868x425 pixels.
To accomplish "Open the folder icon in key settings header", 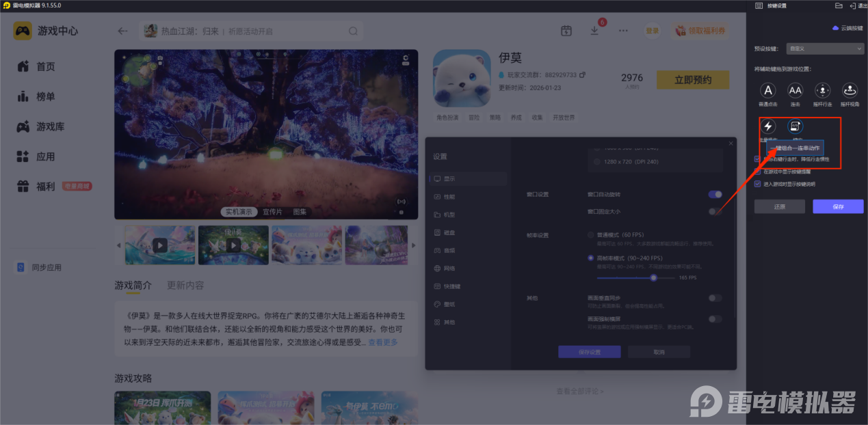I will click(x=839, y=5).
